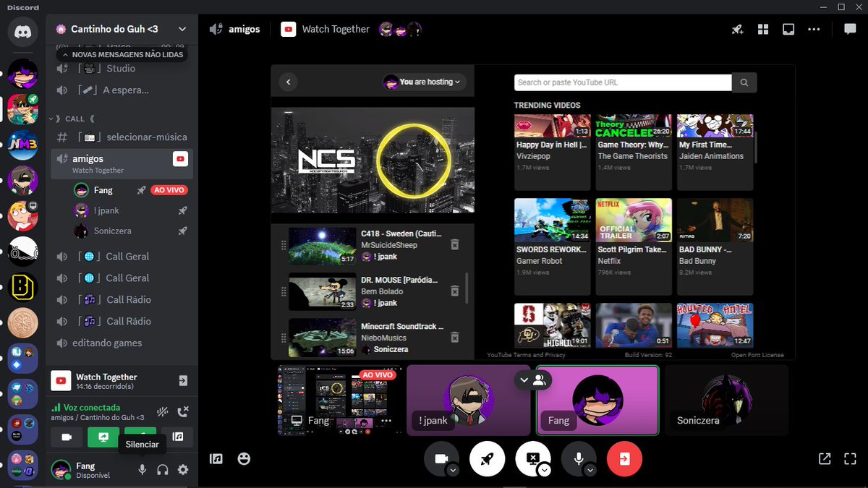Open the copper coin server icon

tap(23, 322)
